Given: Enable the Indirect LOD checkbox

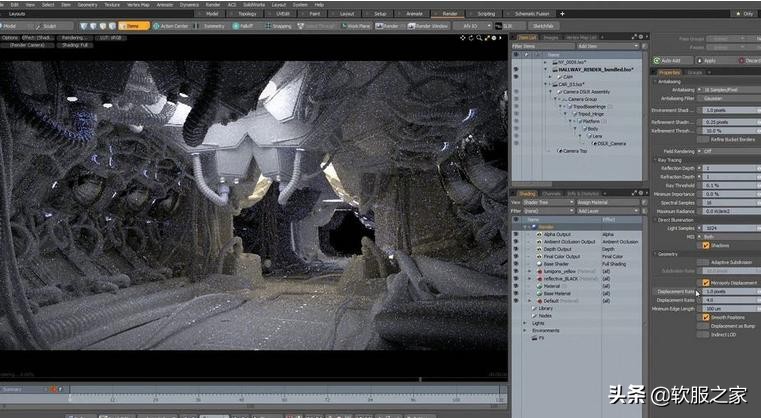Looking at the screenshot, I should (x=701, y=334).
